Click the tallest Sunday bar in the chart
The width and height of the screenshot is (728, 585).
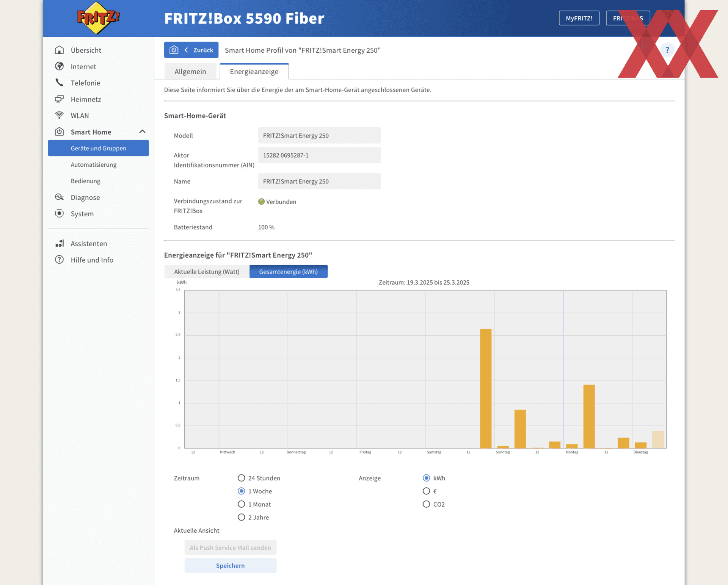coord(486,388)
